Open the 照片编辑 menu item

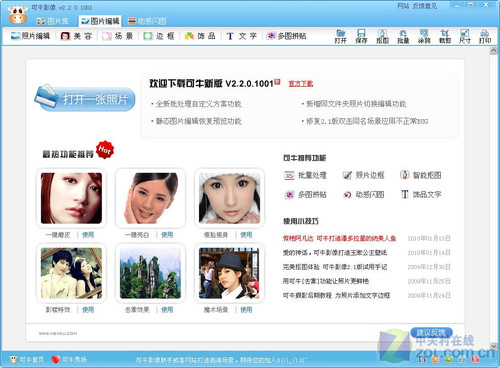point(30,36)
